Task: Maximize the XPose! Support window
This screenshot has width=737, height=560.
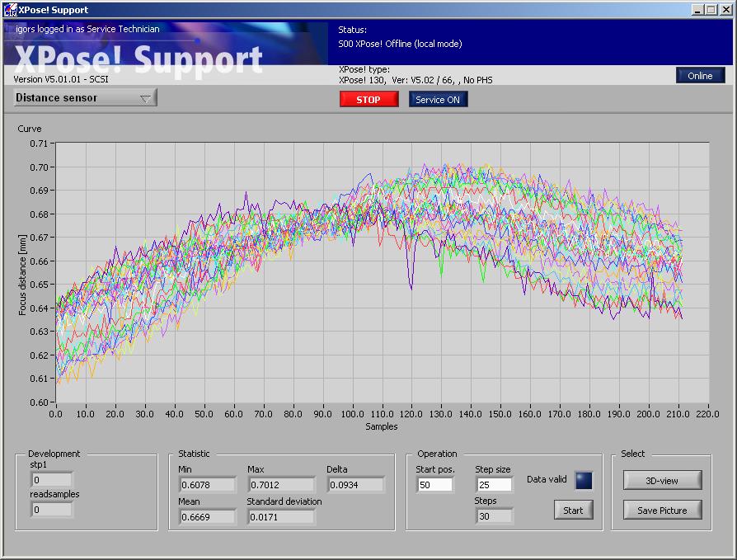Action: [711, 9]
